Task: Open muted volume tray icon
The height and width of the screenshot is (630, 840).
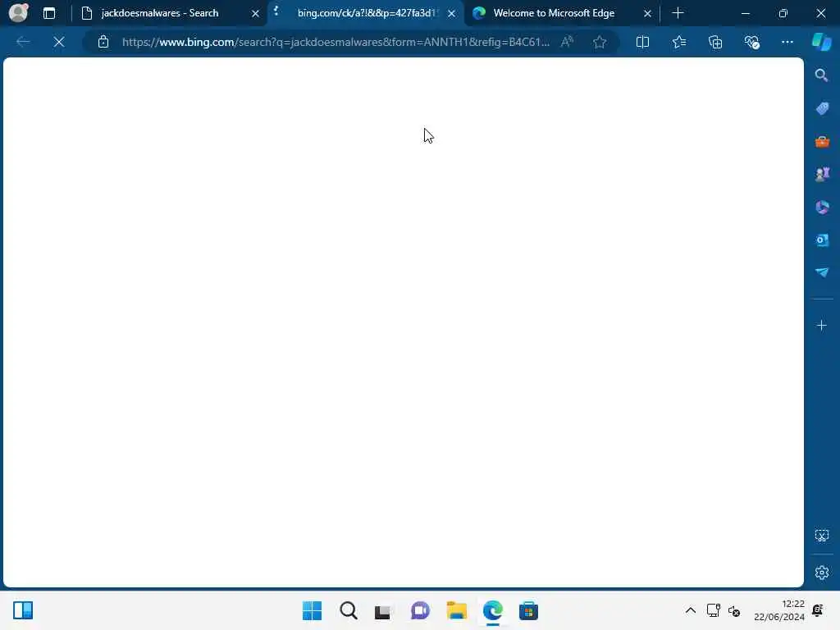Action: click(734, 610)
